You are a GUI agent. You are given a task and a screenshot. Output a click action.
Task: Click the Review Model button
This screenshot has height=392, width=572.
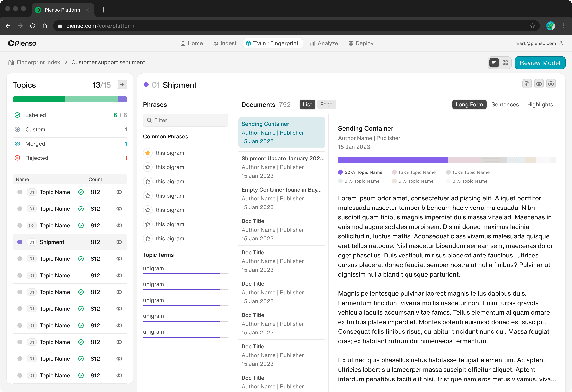[x=540, y=63]
